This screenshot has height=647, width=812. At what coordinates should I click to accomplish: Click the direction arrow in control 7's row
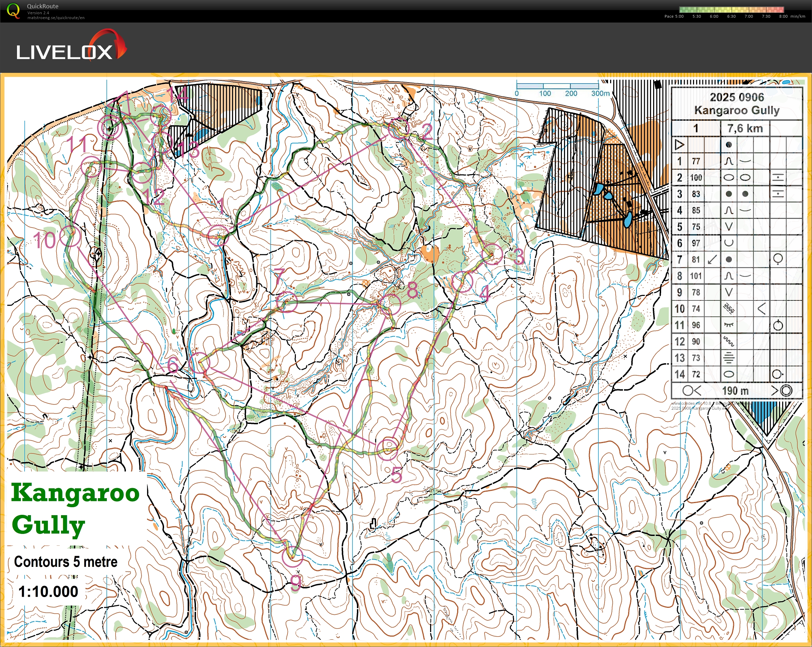(x=712, y=259)
